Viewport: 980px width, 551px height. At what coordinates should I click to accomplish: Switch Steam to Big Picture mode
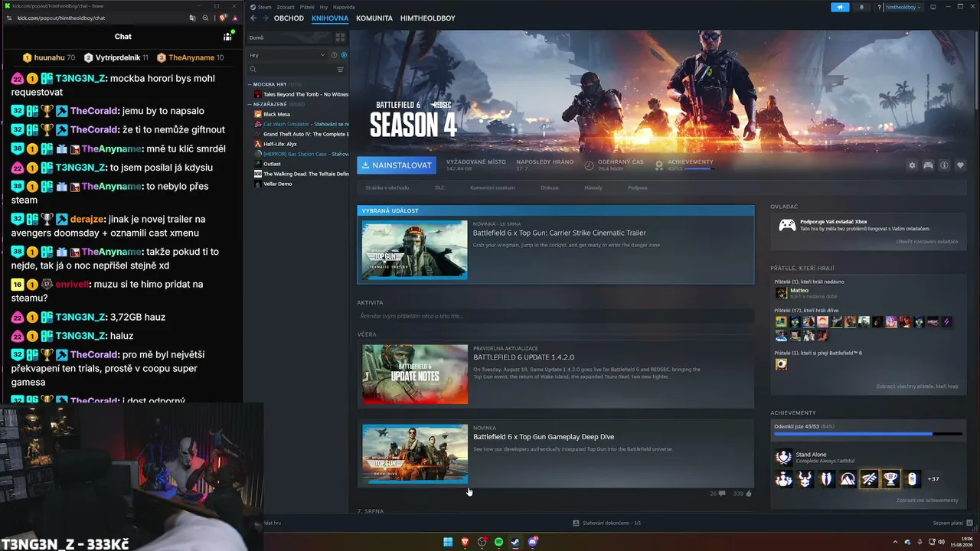pyautogui.click(x=934, y=7)
